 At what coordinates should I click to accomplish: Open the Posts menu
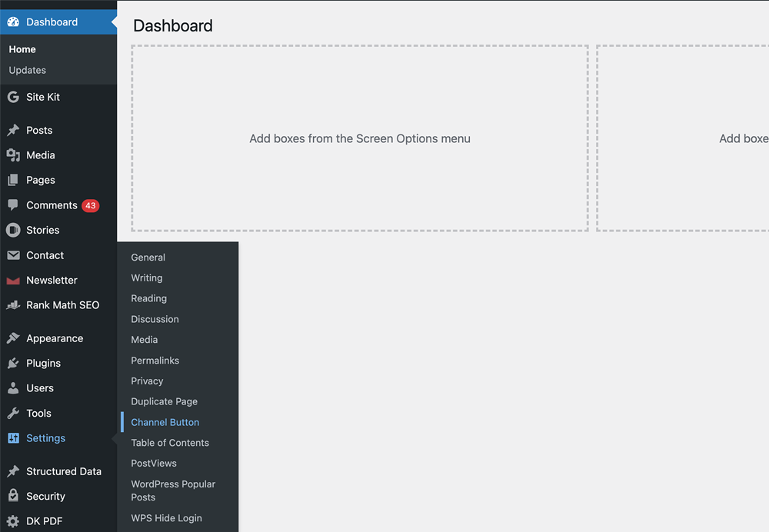[39, 131]
